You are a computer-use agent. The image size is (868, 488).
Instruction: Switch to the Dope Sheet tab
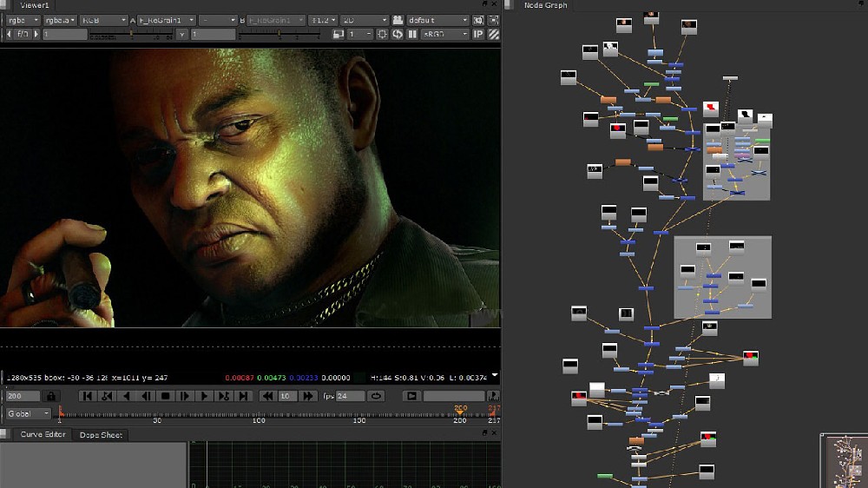[x=100, y=435]
